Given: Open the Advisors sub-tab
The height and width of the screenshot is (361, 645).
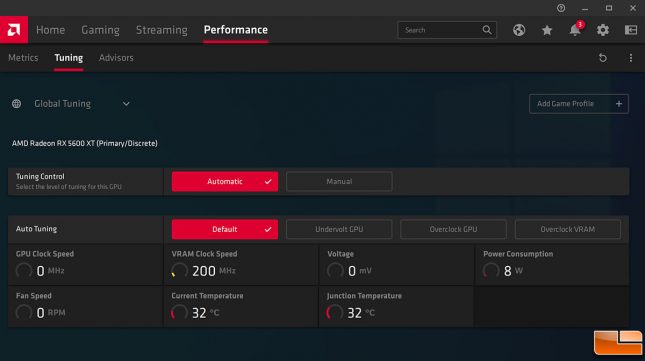Looking at the screenshot, I should pos(116,58).
